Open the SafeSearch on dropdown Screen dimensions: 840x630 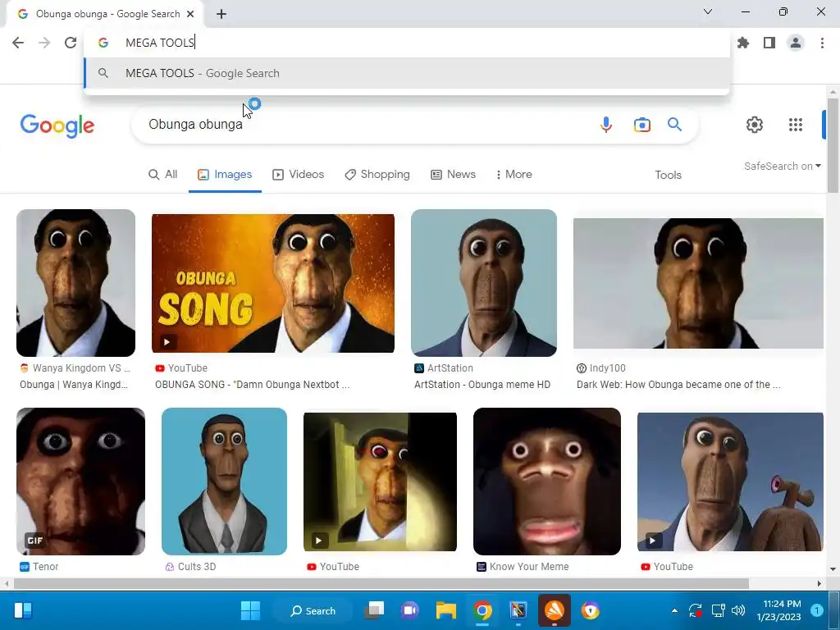point(782,166)
